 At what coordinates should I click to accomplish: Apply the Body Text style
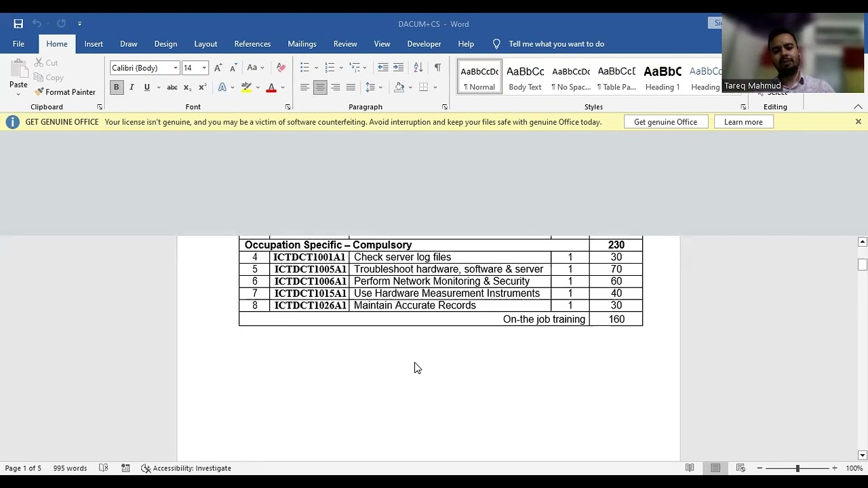click(525, 77)
